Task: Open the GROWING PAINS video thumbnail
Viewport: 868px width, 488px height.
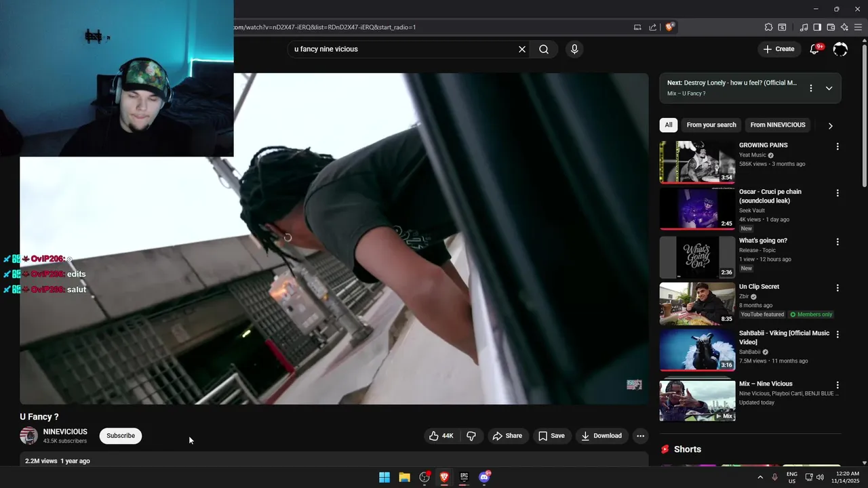Action: click(697, 162)
